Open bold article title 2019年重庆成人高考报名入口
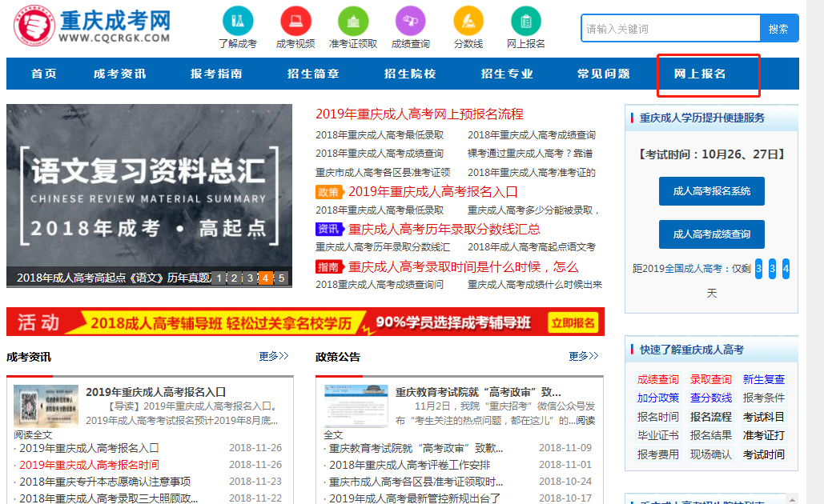 point(155,392)
